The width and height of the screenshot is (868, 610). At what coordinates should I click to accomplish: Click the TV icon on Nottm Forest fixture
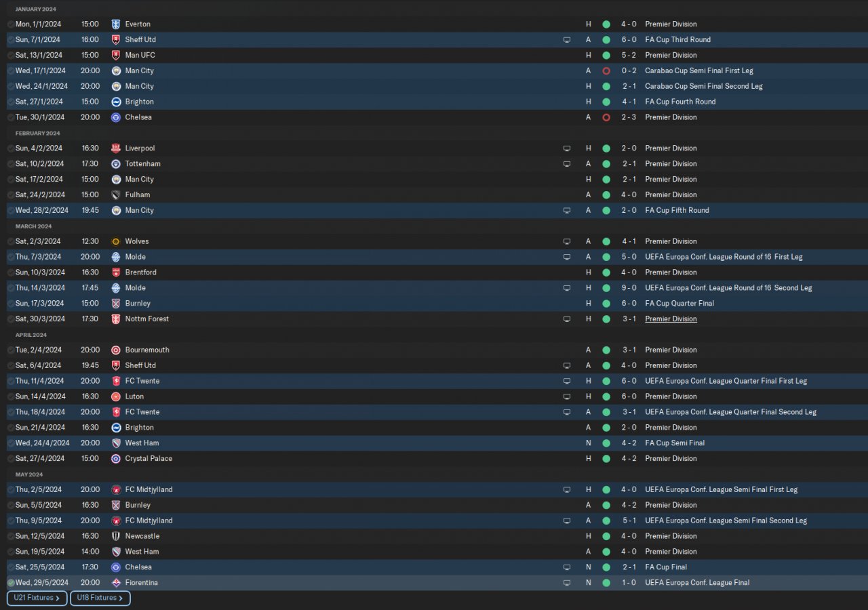567,319
